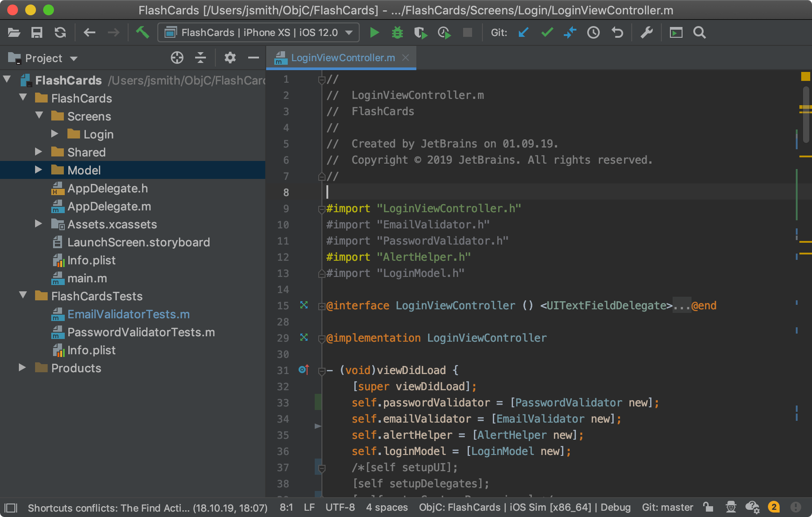812x517 pixels.
Task: Open settings with the wrench icon
Action: click(647, 32)
